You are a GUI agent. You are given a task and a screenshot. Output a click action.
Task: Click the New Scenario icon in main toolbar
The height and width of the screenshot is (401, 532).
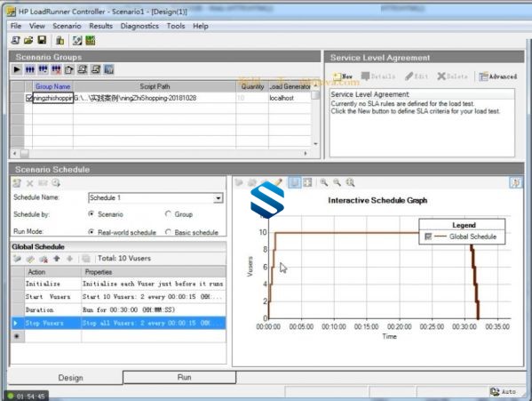(15, 40)
